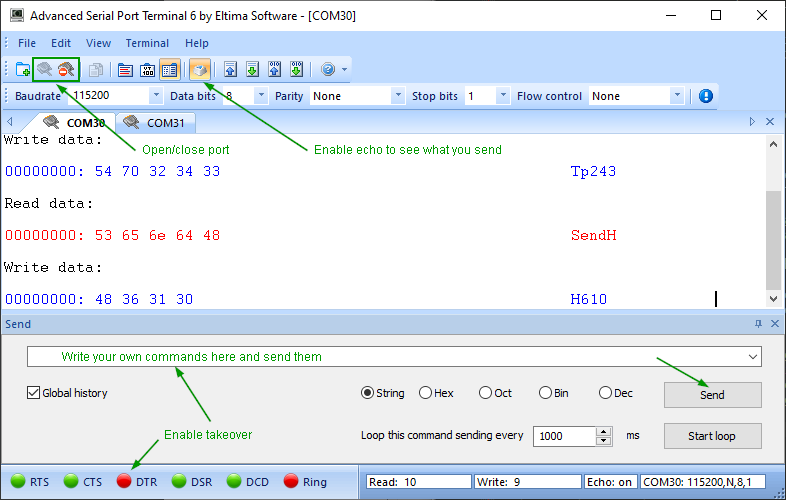Viewport: 786px width, 500px height.
Task: Click the Send button
Action: (712, 395)
